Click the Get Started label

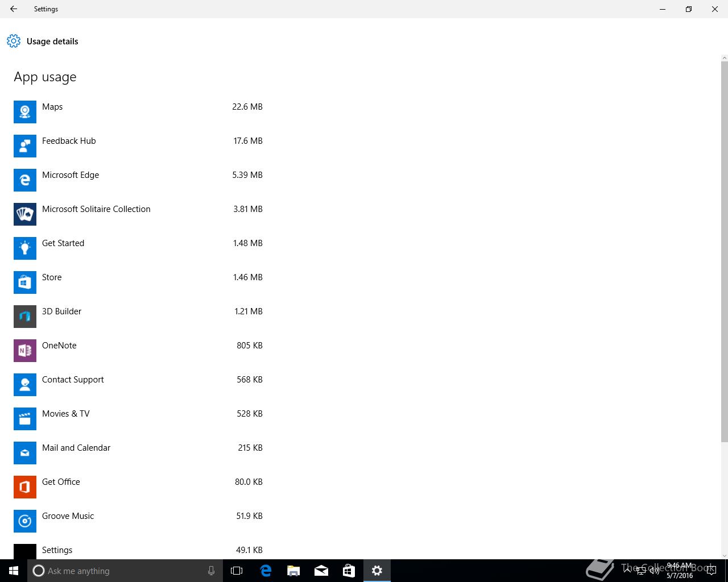tap(63, 243)
